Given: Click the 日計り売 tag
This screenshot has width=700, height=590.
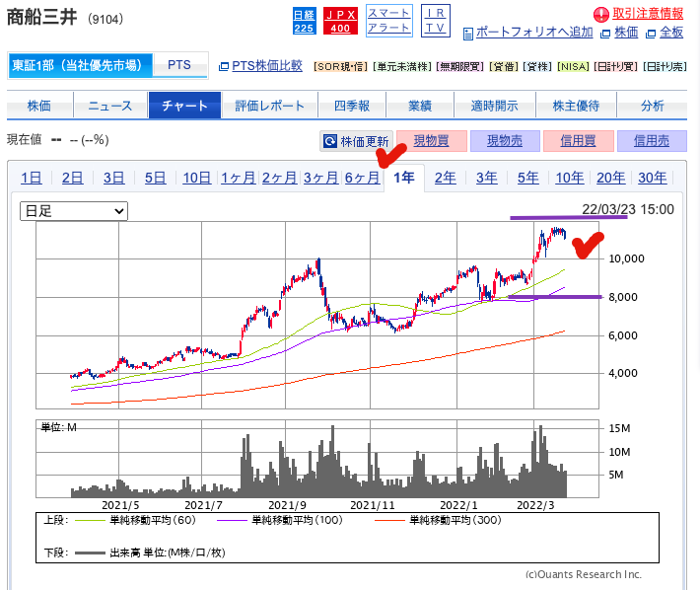Looking at the screenshot, I should coord(665,67).
